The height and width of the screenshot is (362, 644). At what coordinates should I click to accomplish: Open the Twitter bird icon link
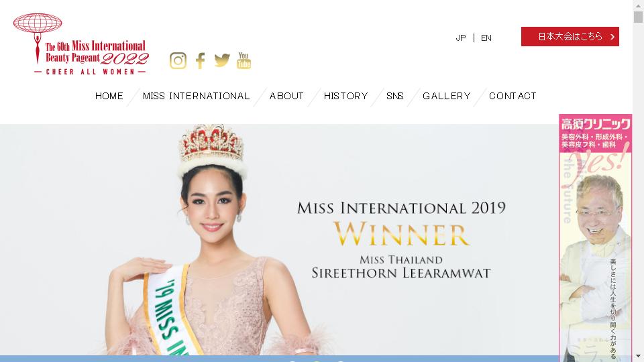point(222,60)
